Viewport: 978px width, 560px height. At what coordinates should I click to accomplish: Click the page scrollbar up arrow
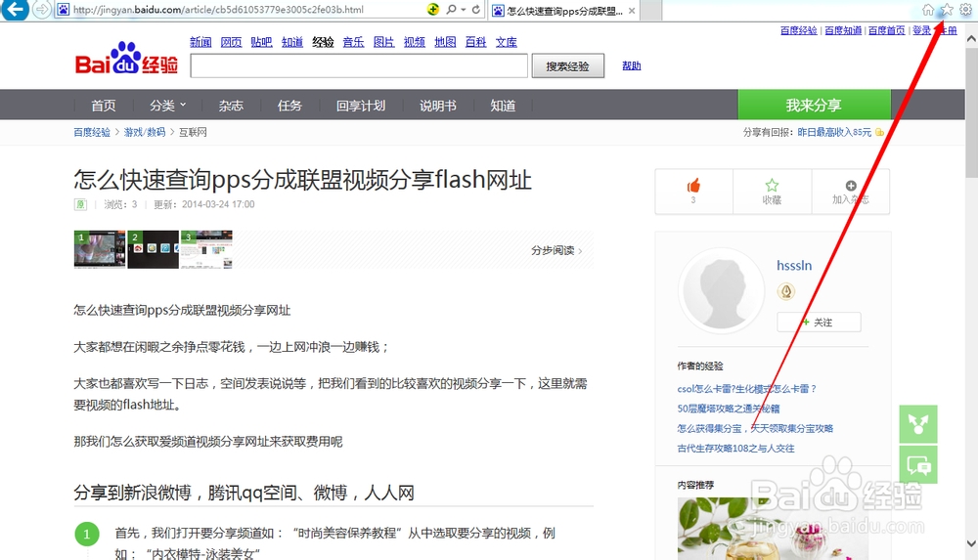(x=971, y=38)
